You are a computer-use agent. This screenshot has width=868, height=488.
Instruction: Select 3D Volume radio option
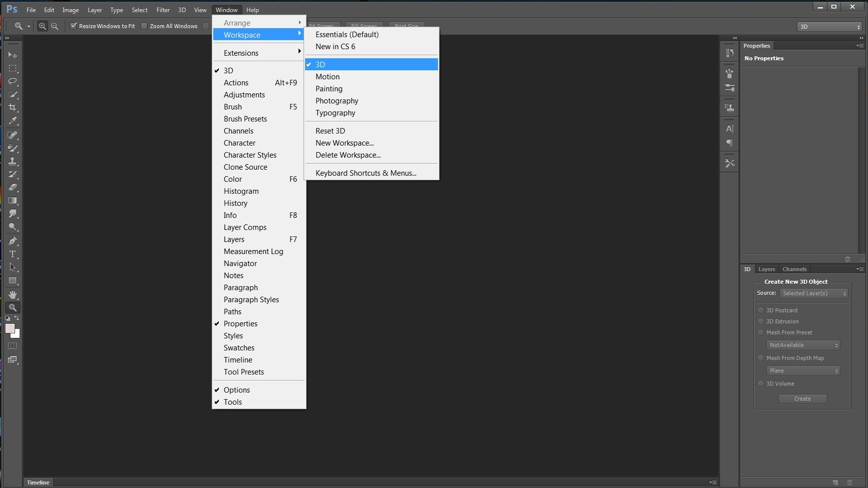coord(761,384)
